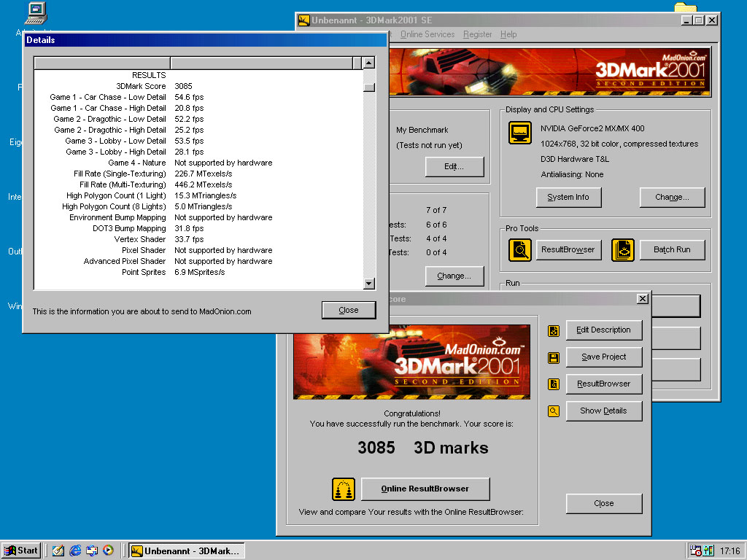Click the magnifier icon beside Pro Tools ResultBrowser
This screenshot has height=560, width=747.
coord(520,250)
